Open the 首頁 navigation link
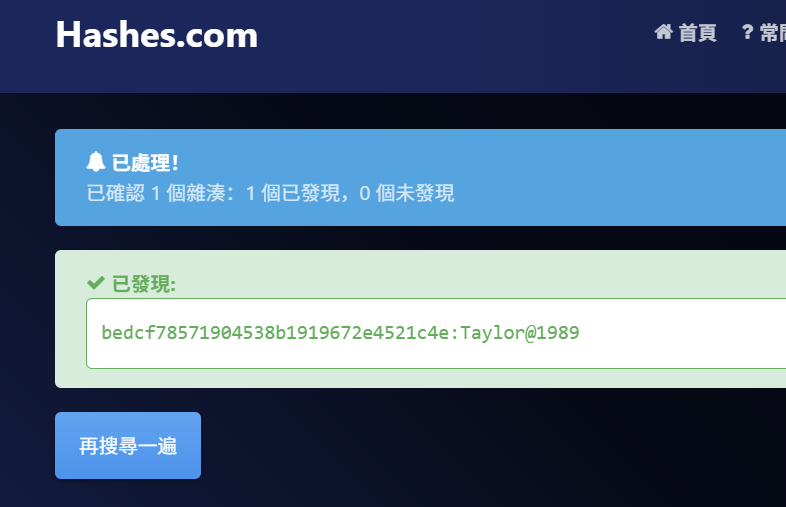The width and height of the screenshot is (786, 507). [x=697, y=33]
